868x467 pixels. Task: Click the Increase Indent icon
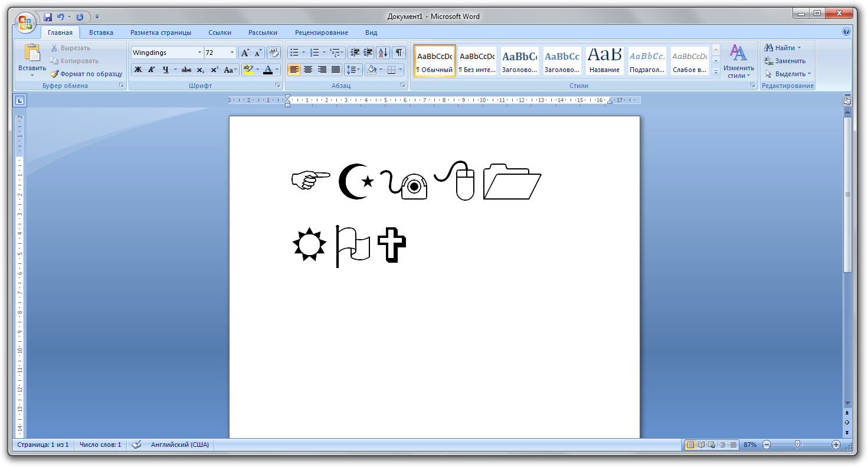coord(368,53)
